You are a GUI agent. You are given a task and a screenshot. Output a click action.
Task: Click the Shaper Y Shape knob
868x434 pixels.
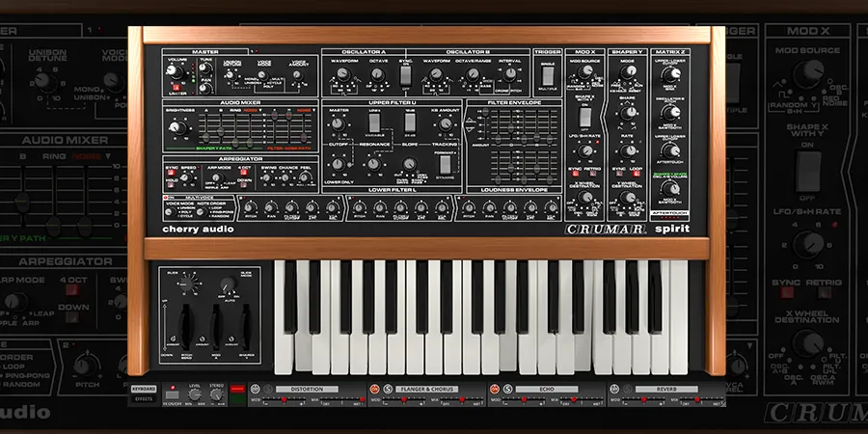(x=629, y=113)
